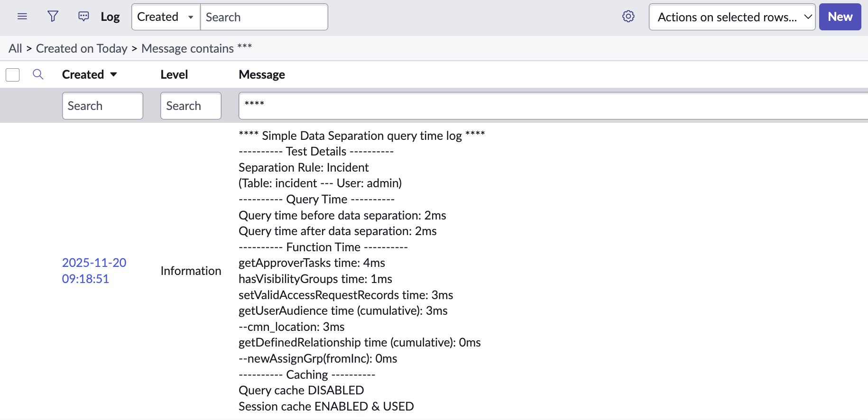This screenshot has height=420, width=868.
Task: Click the Level column search field
Action: (x=191, y=106)
